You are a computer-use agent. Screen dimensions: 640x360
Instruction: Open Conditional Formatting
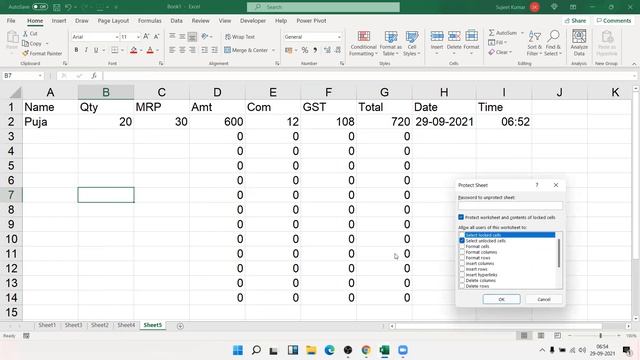pyautogui.click(x=363, y=43)
